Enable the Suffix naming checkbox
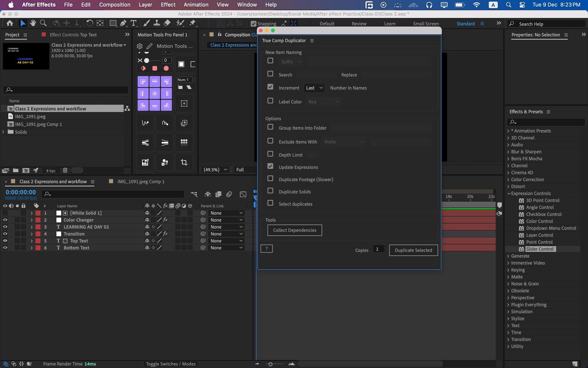The width and height of the screenshot is (588, 368). click(x=270, y=61)
